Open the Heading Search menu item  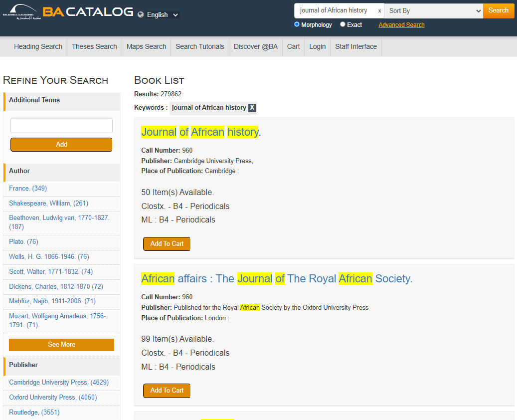(38, 46)
